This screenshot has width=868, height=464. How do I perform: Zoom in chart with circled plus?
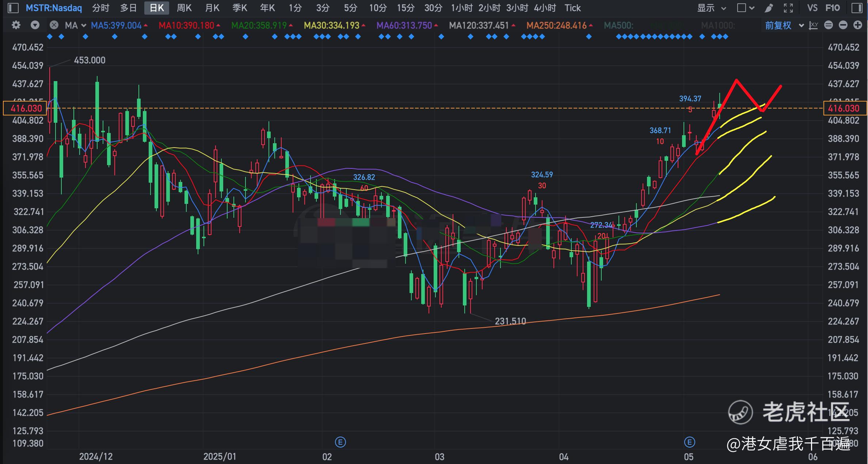tap(858, 25)
